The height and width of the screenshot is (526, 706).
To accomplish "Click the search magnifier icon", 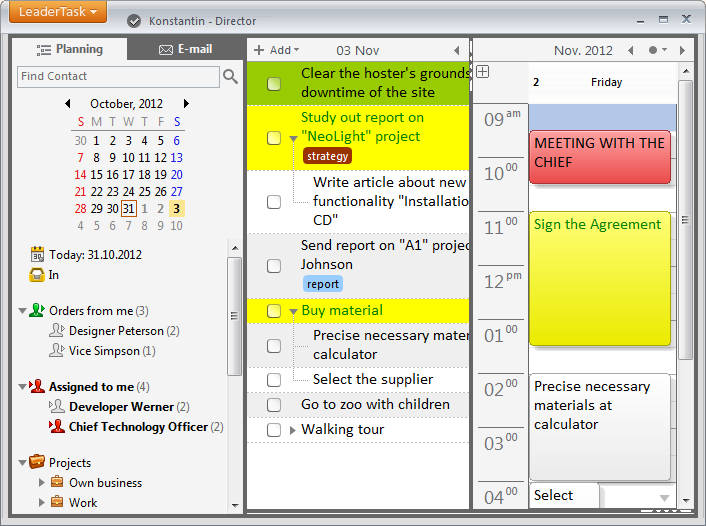I will click(230, 77).
